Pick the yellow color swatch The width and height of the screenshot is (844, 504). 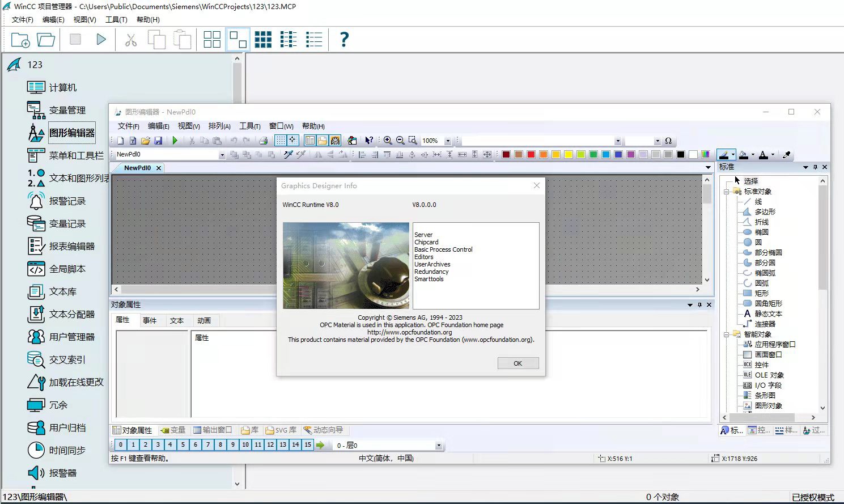569,154
